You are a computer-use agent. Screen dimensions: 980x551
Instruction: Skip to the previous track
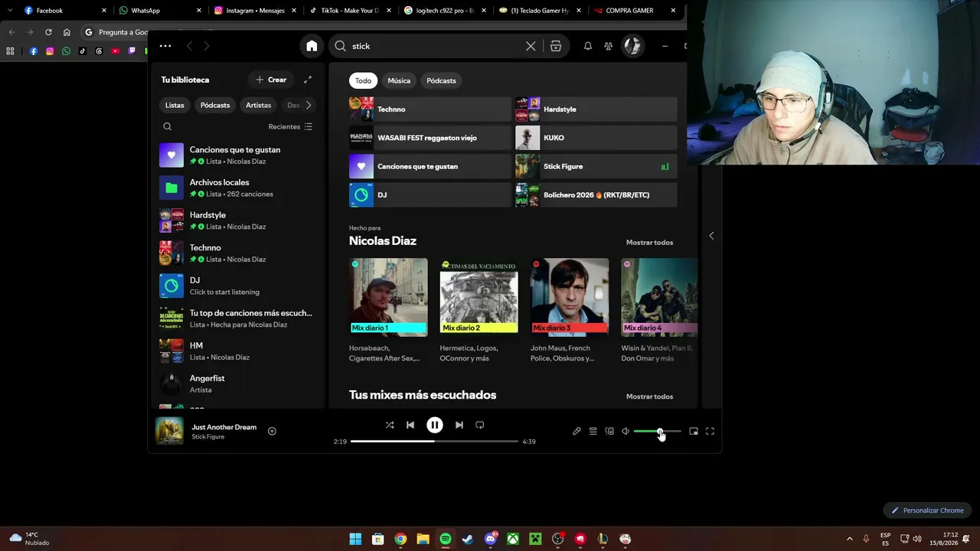(410, 425)
